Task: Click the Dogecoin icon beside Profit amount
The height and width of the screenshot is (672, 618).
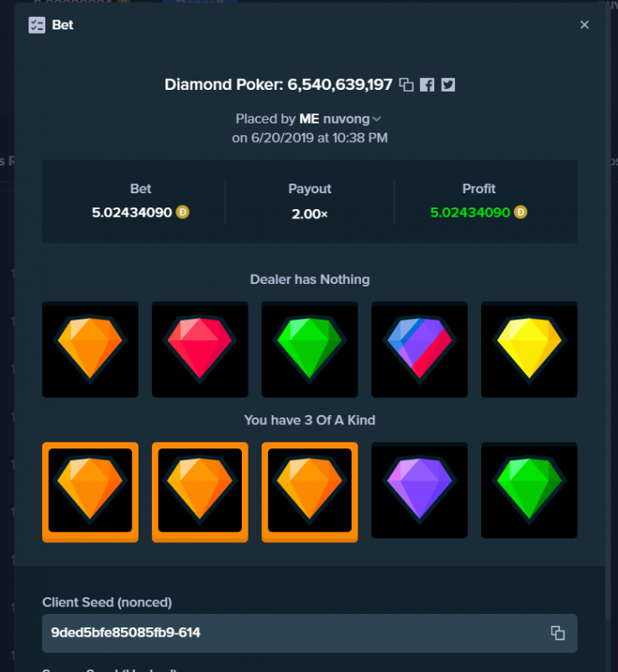Action: click(x=521, y=213)
